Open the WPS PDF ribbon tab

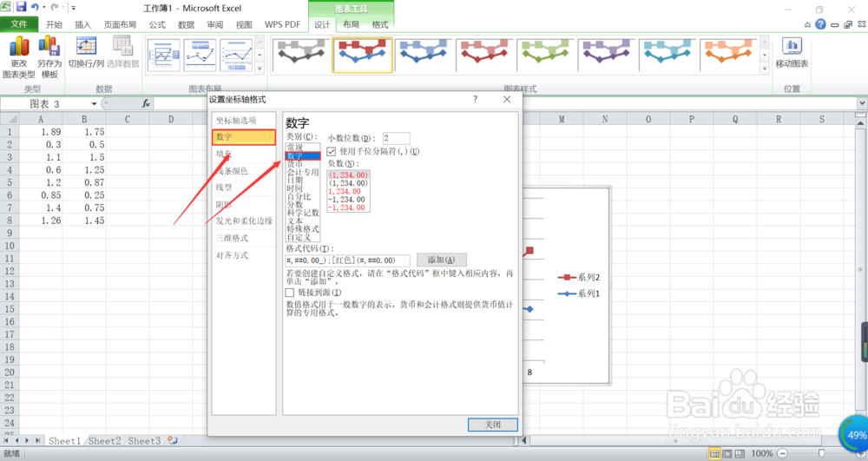coord(282,24)
